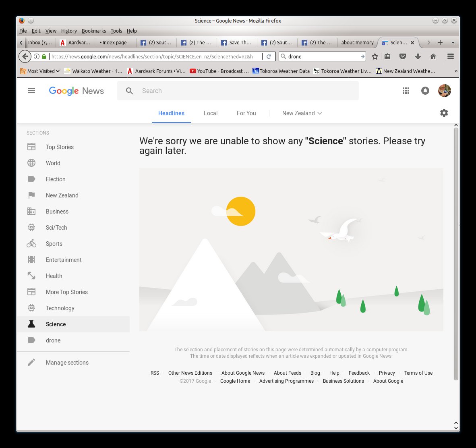Show the list of all tabs dropdown arrow
476x448 pixels.
453,43
